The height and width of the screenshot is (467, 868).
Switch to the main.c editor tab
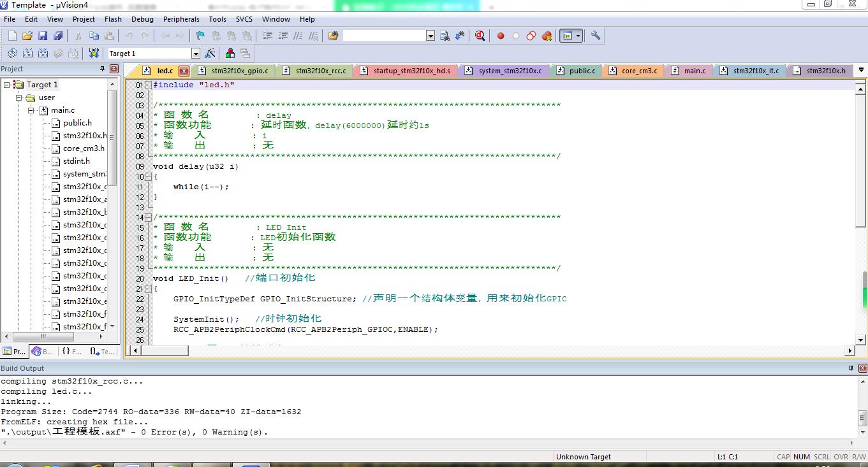coord(689,71)
